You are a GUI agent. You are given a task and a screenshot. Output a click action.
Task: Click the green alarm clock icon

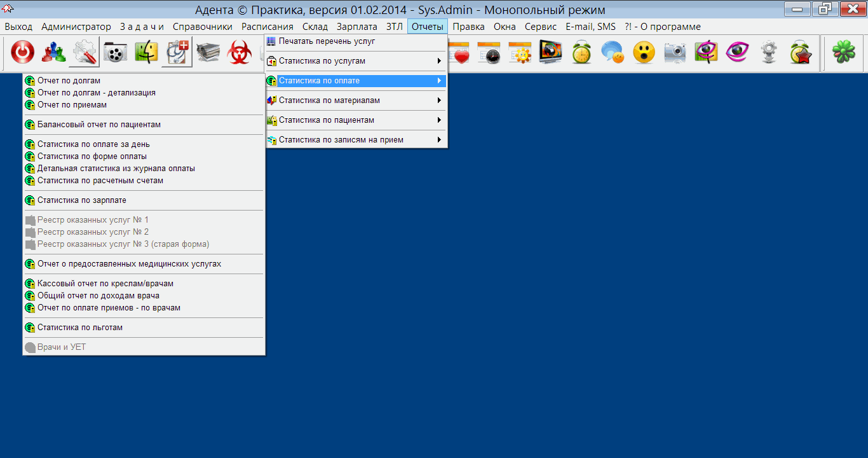point(581,52)
